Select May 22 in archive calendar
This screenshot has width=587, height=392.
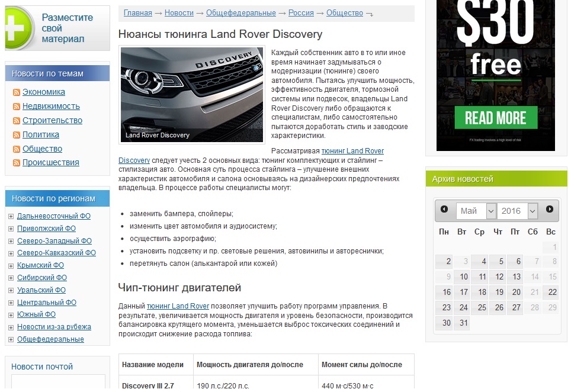coord(550,292)
